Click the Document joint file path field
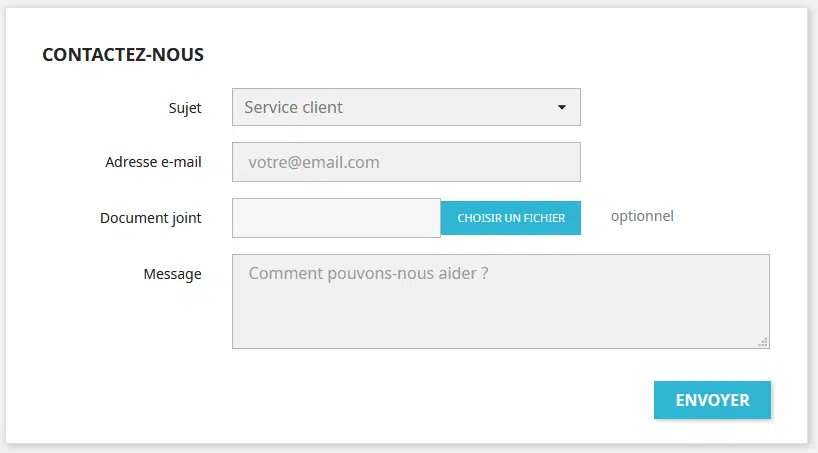Image resolution: width=818 pixels, height=453 pixels. pyautogui.click(x=336, y=218)
